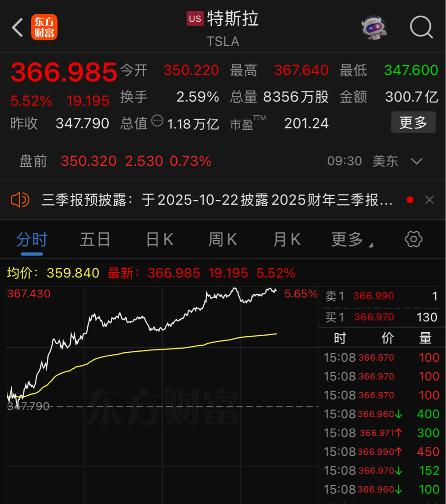Tap the large price 366.985

pyautogui.click(x=64, y=72)
